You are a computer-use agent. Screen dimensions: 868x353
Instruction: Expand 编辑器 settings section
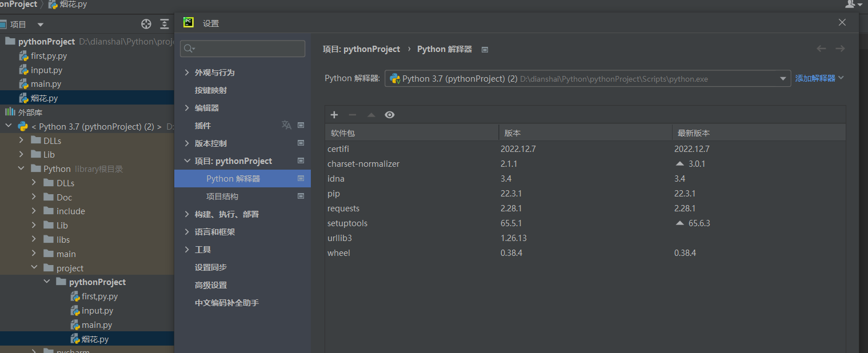point(187,108)
